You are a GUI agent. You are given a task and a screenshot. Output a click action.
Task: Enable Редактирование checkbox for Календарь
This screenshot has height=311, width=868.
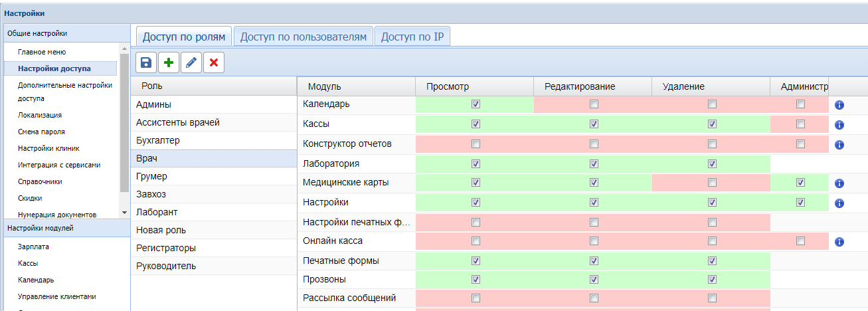pyautogui.click(x=594, y=104)
